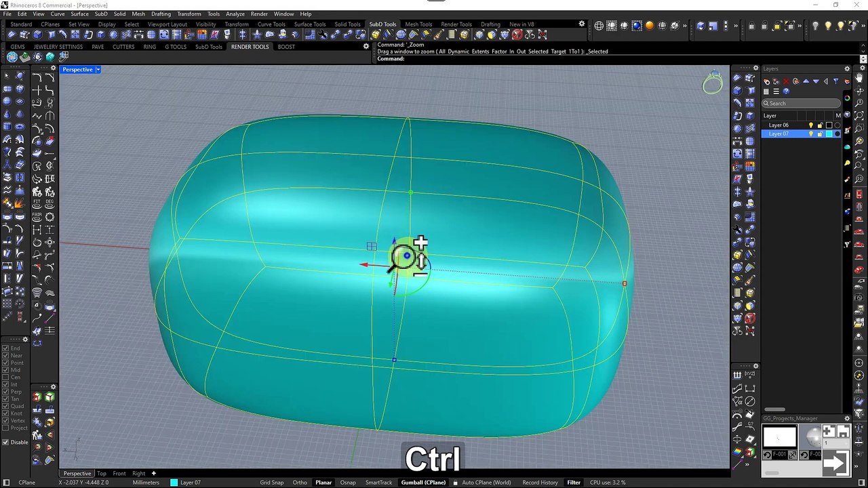
Task: Toggle the Point osnap checkbox
Action: 5,363
